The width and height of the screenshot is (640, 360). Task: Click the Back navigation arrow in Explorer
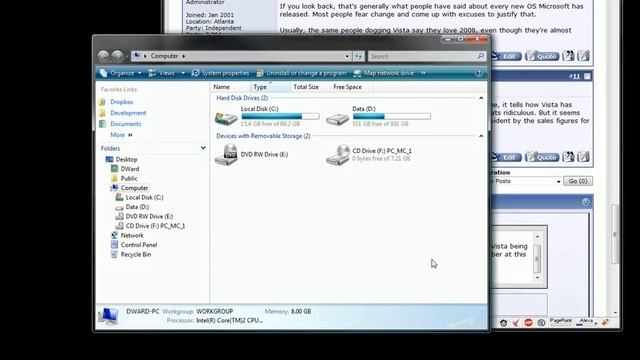click(103, 56)
